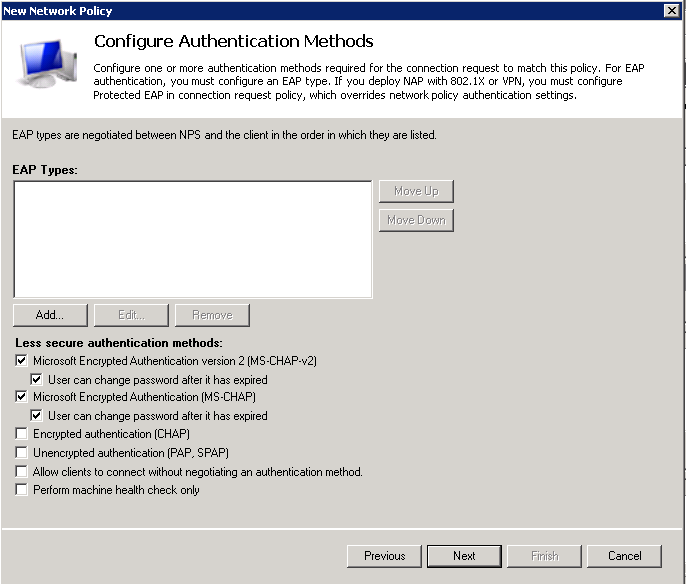686x584 pixels.
Task: Click the Remove button under EAP Types
Action: [212, 315]
